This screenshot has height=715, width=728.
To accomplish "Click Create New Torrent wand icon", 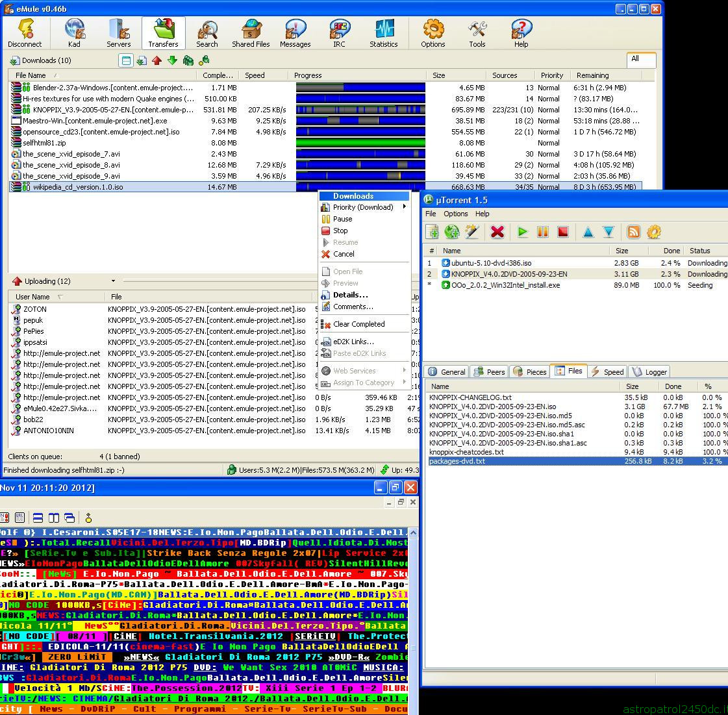I will point(472,232).
